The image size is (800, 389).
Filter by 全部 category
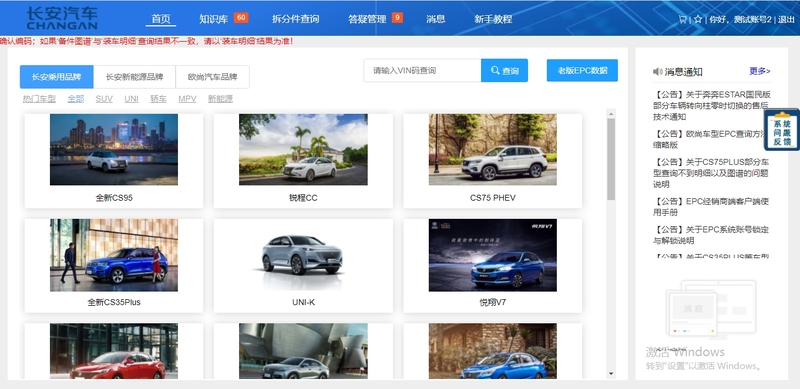(76, 99)
